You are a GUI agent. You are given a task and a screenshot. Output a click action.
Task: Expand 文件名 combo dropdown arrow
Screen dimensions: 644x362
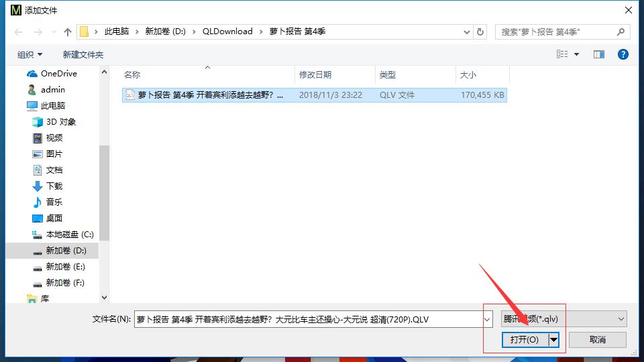pos(487,319)
